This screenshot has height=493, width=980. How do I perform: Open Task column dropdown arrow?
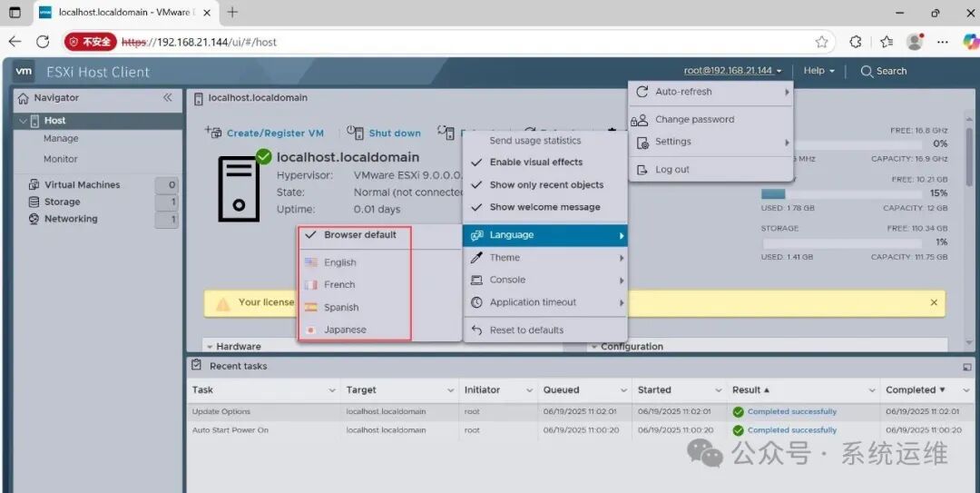pyautogui.click(x=332, y=390)
